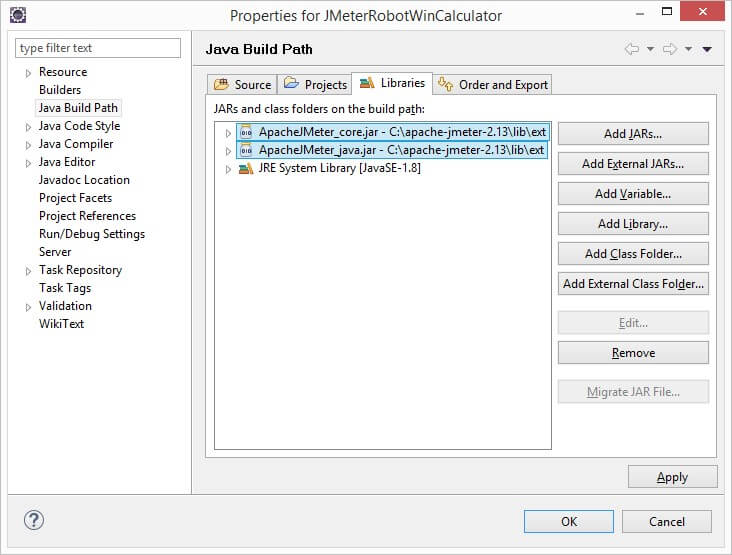
Task: Minimize the Properties window
Action: coord(640,14)
